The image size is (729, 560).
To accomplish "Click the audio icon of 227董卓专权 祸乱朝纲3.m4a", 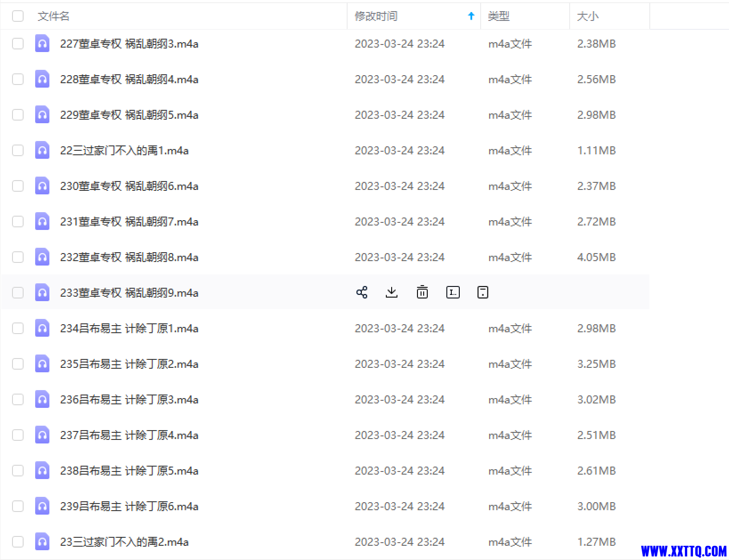I will click(42, 43).
